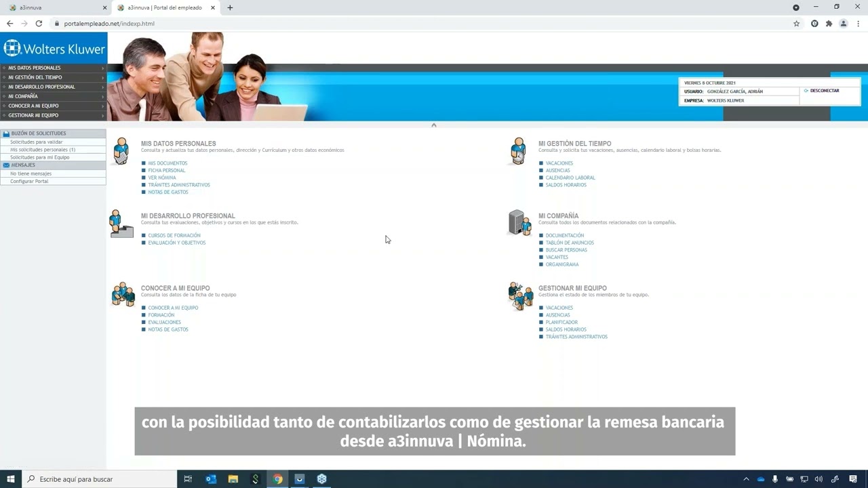Open Cursos de Formación link
The width and height of the screenshot is (868, 488).
tap(174, 236)
